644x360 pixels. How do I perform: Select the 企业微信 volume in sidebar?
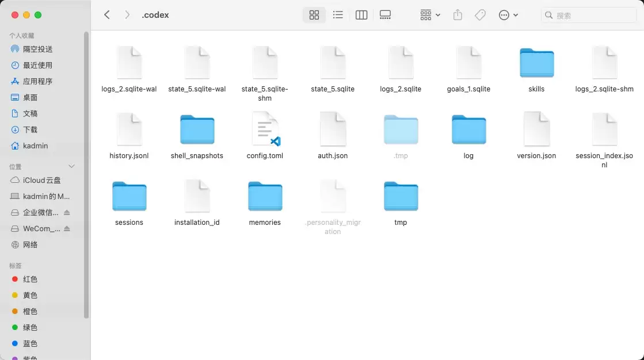point(35,212)
